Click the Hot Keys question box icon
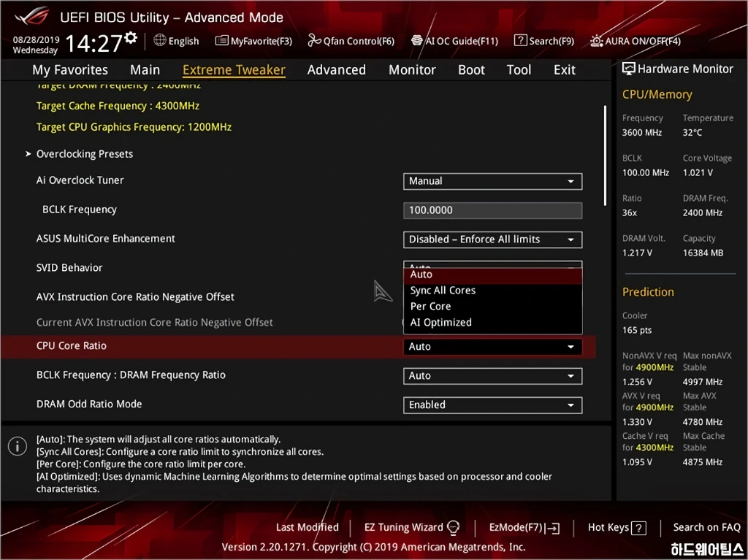The width and height of the screenshot is (748, 560). pyautogui.click(x=638, y=528)
